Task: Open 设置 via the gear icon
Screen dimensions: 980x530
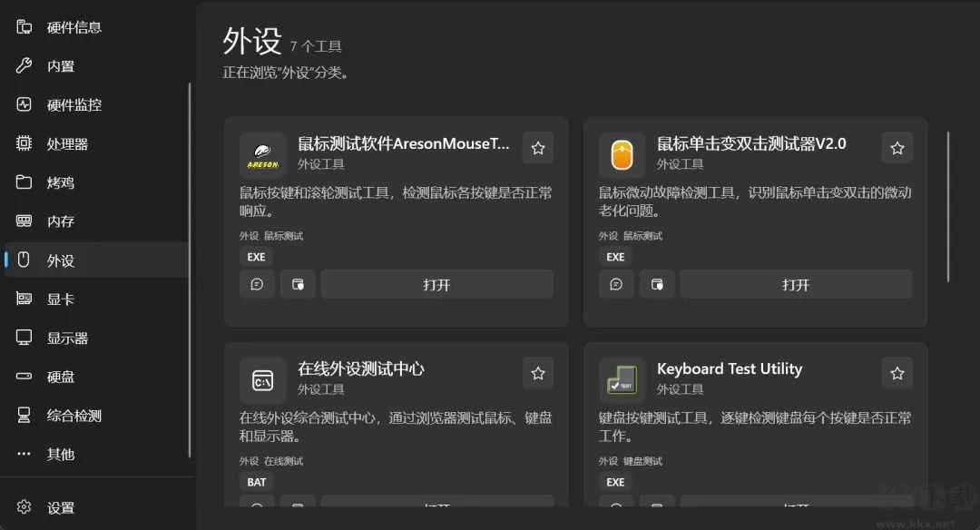Action: (x=24, y=507)
